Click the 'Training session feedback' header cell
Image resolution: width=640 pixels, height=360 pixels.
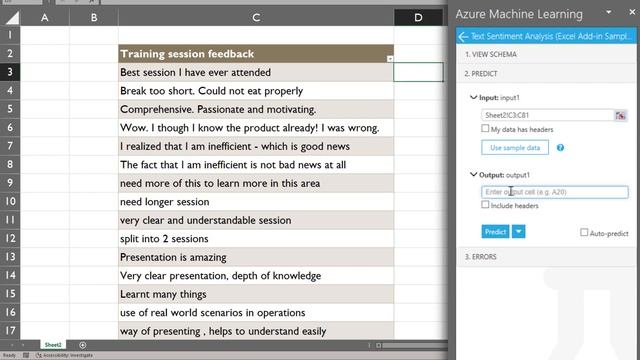[256, 54]
